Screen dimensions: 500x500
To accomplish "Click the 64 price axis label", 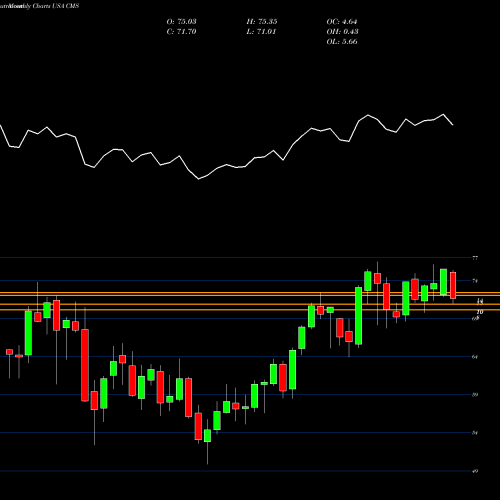I will pyautogui.click(x=475, y=357).
